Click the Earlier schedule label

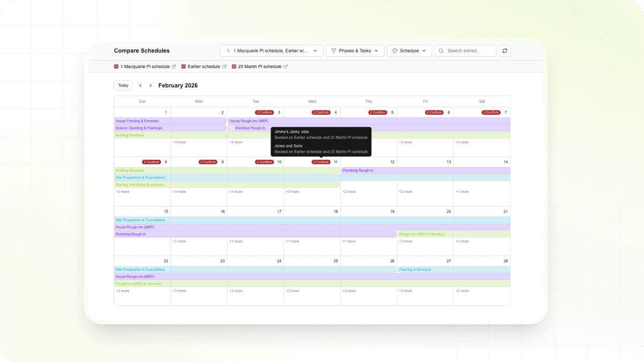pyautogui.click(x=204, y=67)
